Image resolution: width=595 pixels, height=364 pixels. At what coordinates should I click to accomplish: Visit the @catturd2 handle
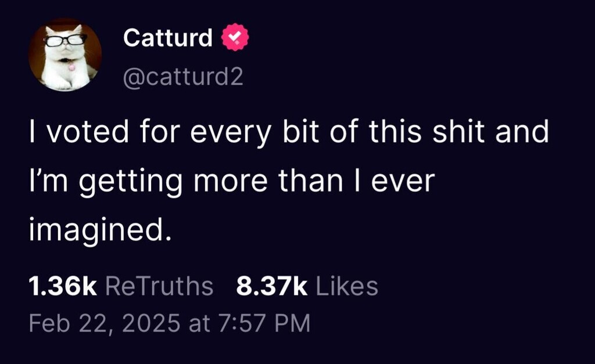pos(183,77)
